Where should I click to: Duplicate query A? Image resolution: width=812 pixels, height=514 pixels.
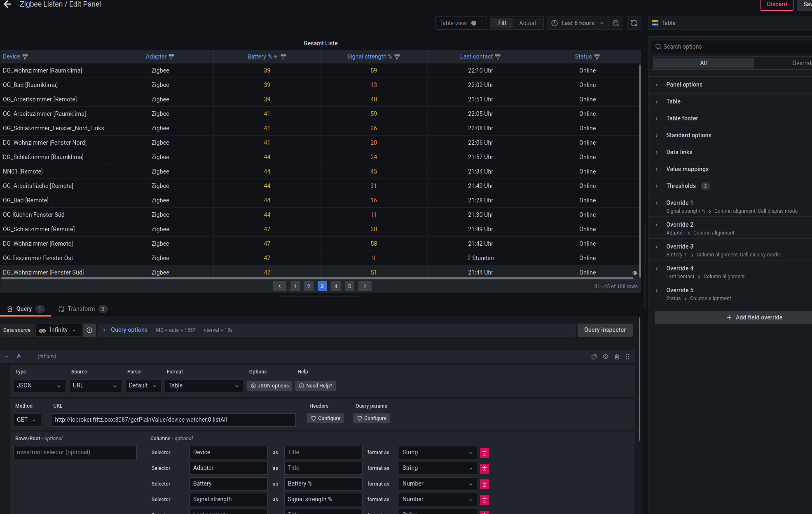pos(594,357)
